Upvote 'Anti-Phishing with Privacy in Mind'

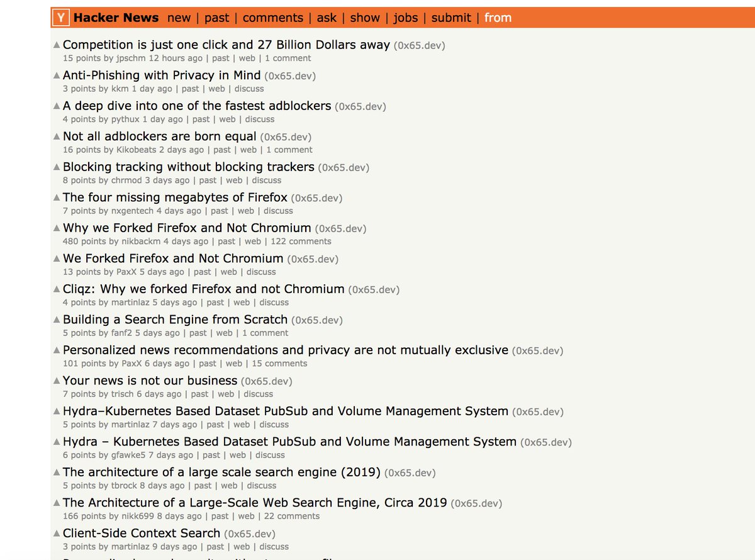[x=57, y=76]
